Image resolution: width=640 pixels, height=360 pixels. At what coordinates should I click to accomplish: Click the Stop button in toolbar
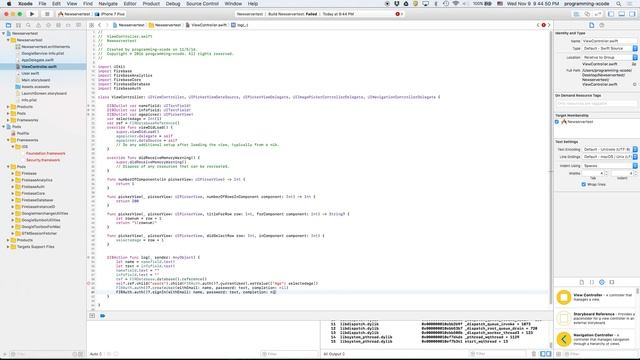click(47, 14)
